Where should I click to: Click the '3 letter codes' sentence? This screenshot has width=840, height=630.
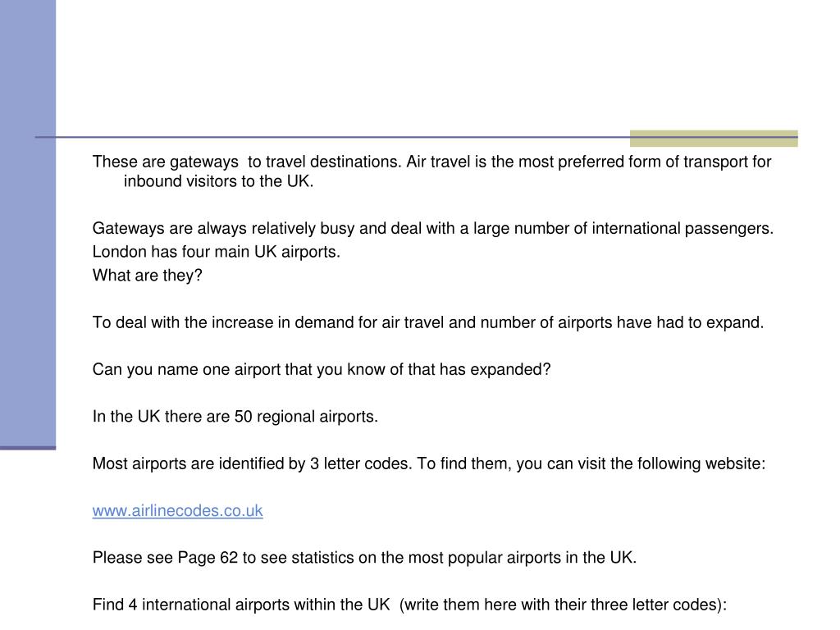429,463
